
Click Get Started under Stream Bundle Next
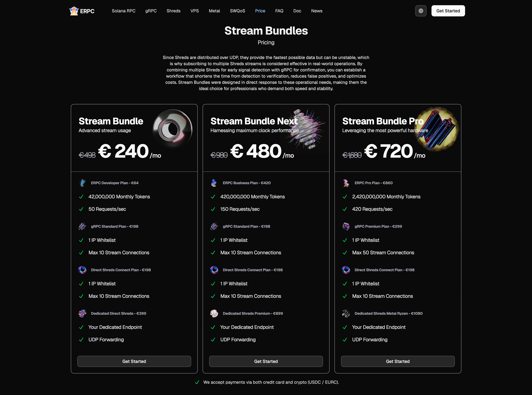(x=266, y=361)
